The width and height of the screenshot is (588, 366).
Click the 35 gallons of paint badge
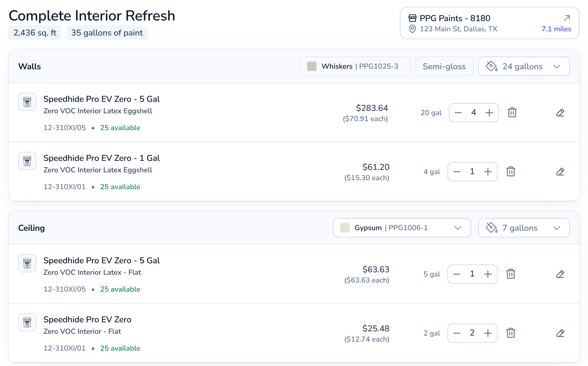tap(107, 33)
